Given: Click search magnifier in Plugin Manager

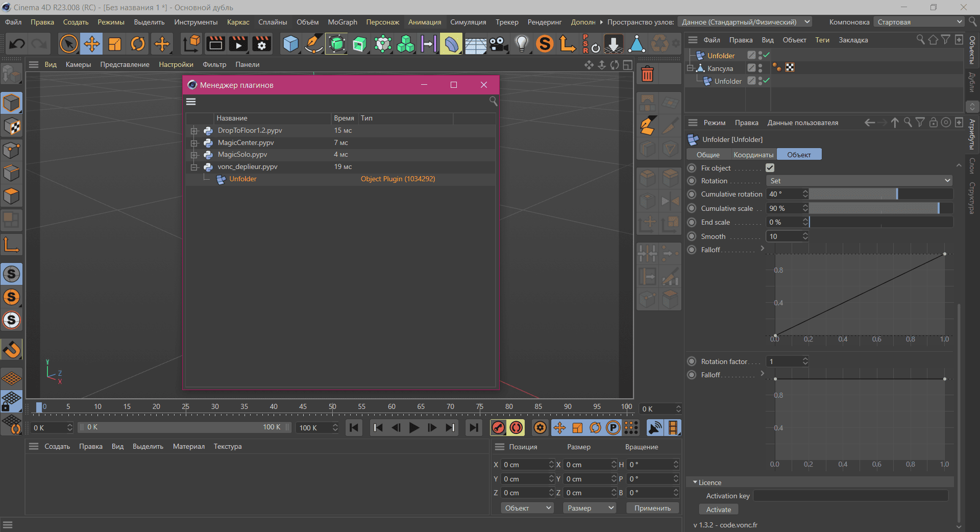Looking at the screenshot, I should click(493, 101).
